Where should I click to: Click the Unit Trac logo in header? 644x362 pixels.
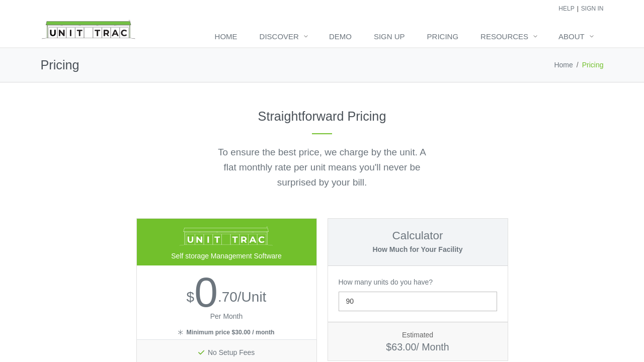pos(89,30)
